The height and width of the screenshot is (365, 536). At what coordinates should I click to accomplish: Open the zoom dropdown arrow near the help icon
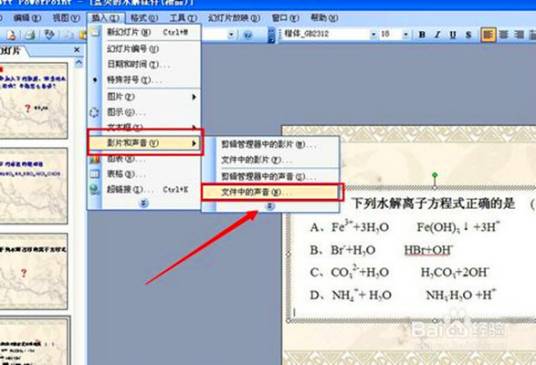[x=231, y=35]
